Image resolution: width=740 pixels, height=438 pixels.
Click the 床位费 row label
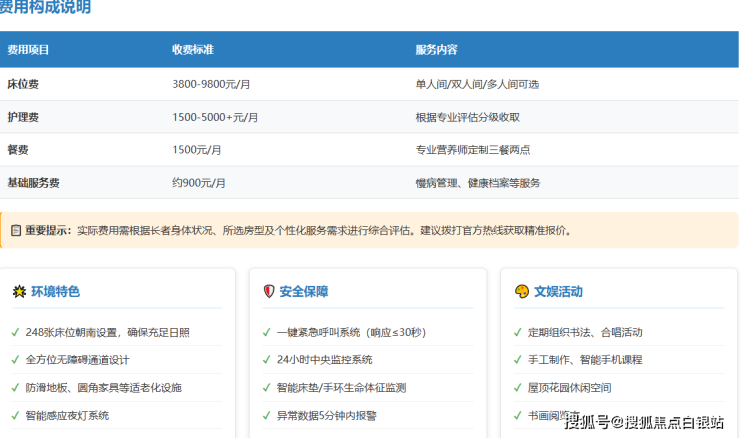pyautogui.click(x=23, y=85)
